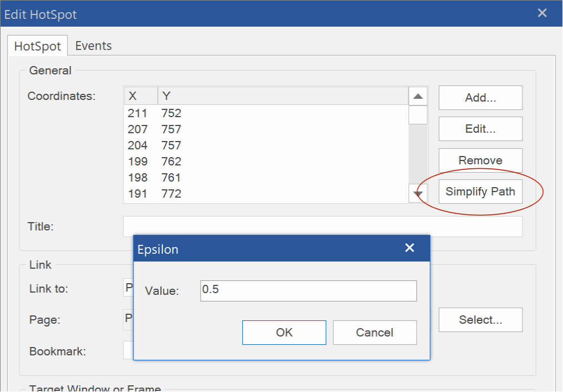
Task: Click the Add... coordinate button
Action: click(x=480, y=98)
